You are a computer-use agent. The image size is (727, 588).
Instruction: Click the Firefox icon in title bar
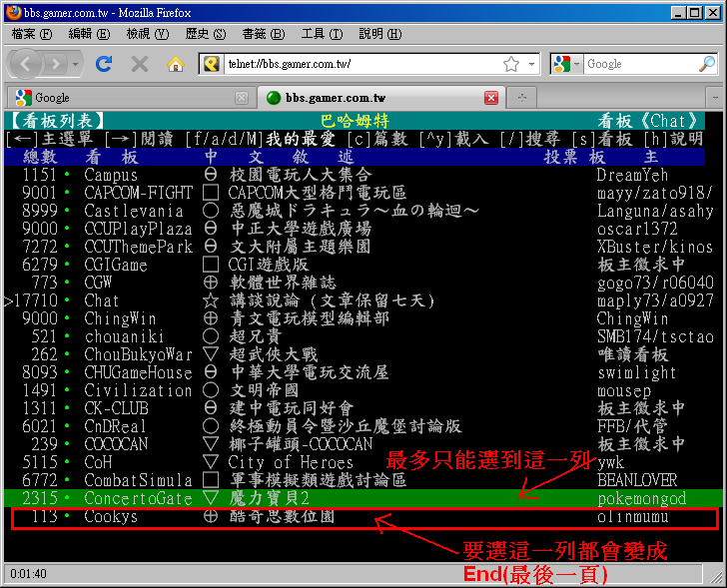13,13
